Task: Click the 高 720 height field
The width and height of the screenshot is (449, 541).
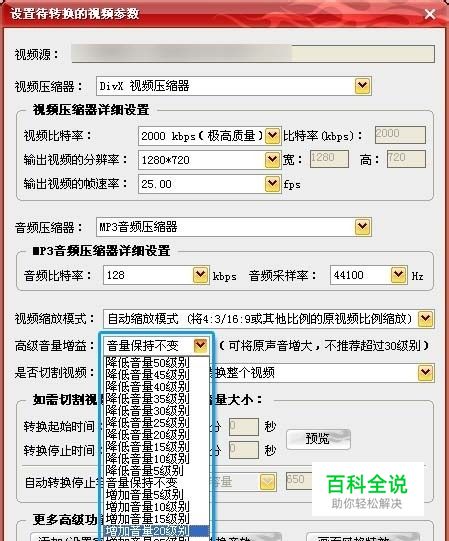Action: [406, 159]
